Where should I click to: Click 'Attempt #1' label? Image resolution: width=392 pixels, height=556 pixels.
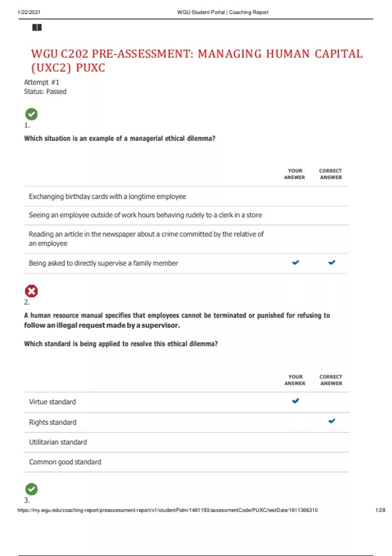(41, 82)
